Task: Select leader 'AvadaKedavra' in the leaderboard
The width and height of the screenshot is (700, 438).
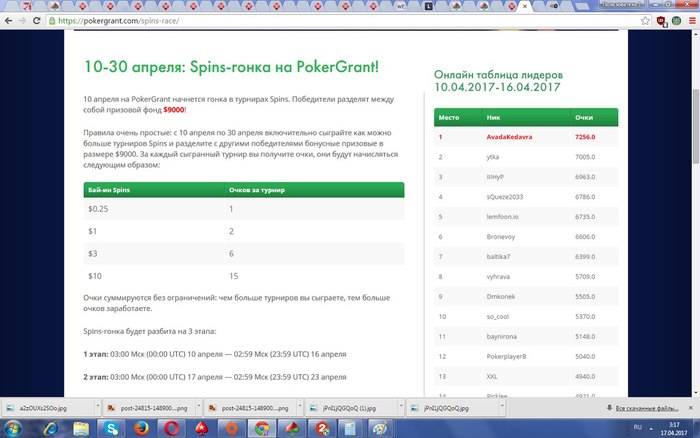Action: [509, 137]
